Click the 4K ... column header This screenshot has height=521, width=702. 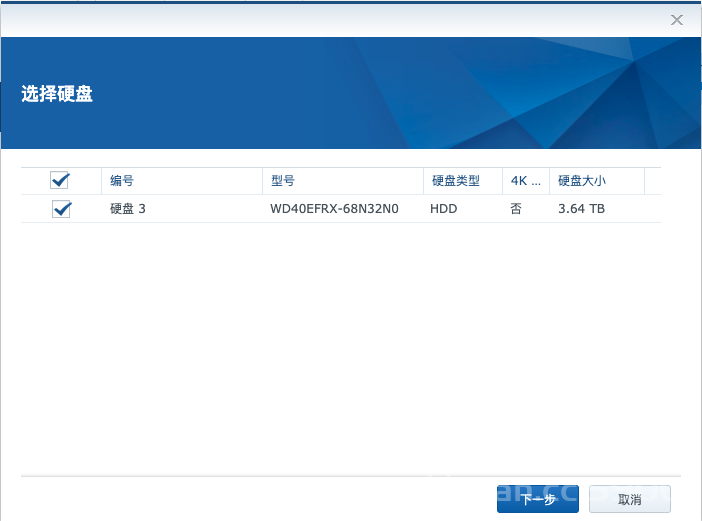pyautogui.click(x=526, y=181)
